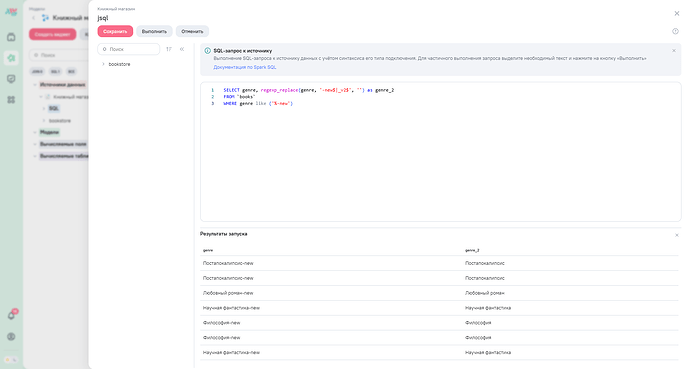Screen dimensions: 690x369
Task: Click the genre column header
Action: pos(208,250)
